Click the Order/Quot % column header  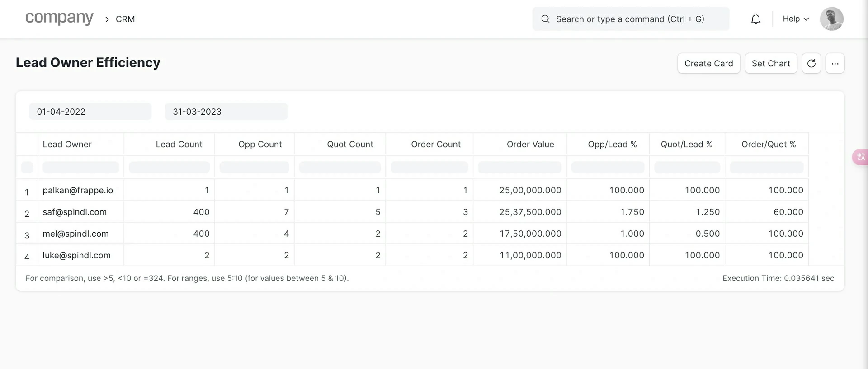click(768, 144)
